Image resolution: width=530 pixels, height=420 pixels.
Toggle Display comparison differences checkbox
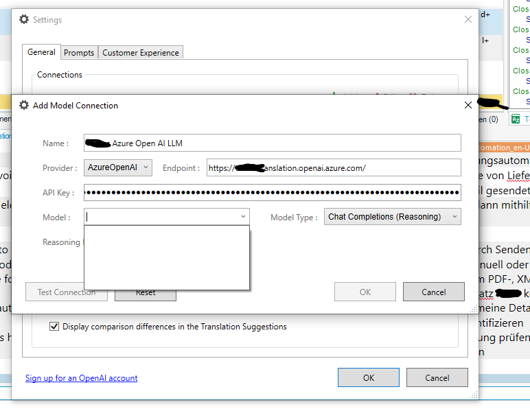54,327
